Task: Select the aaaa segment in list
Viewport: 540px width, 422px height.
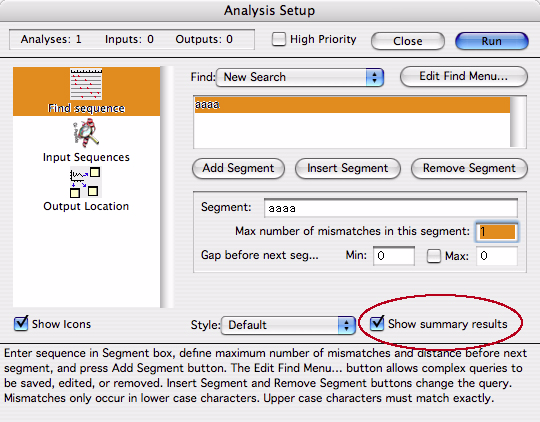Action: click(352, 105)
